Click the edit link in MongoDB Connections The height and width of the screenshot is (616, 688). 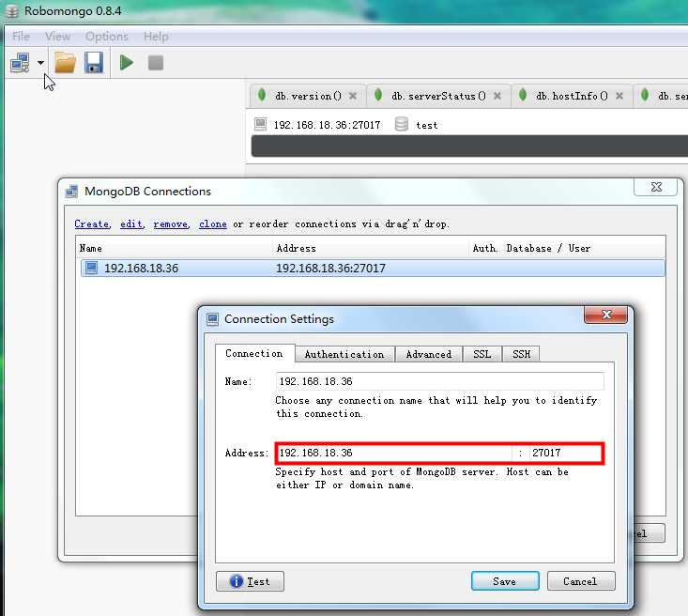click(x=131, y=223)
